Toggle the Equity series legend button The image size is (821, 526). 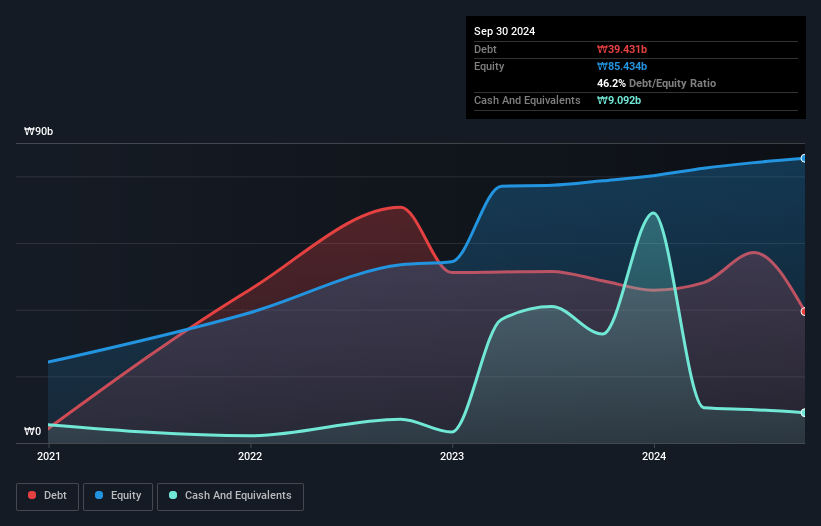pos(118,496)
